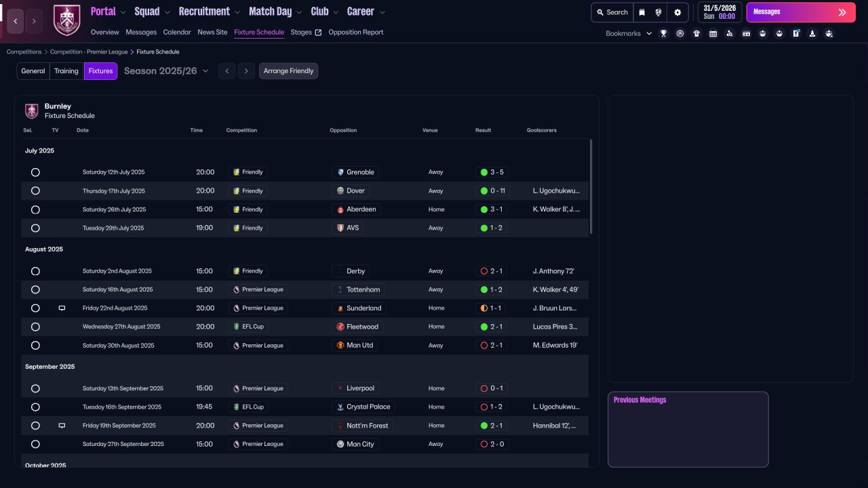Select the Tottenham fixture radio button
The width and height of the screenshot is (868, 488).
click(x=35, y=289)
